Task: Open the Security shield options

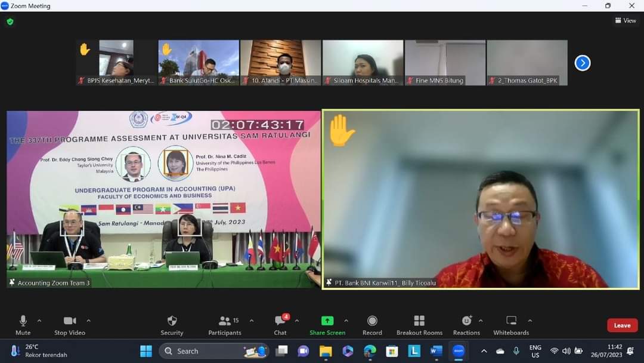Action: click(172, 324)
